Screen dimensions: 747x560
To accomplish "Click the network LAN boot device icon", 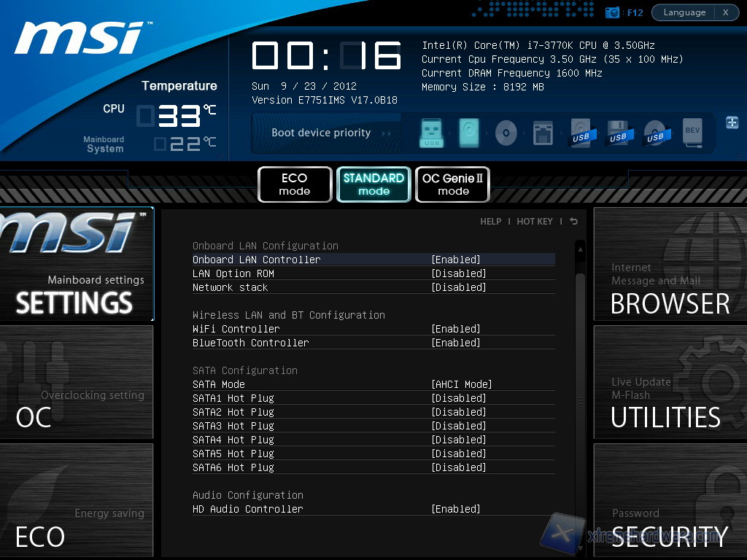I will tap(543, 133).
